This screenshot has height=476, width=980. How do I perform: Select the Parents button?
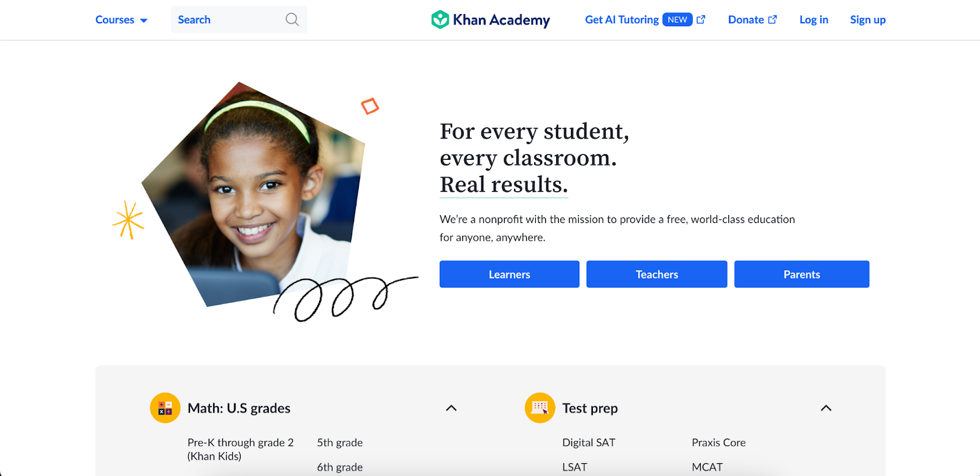(802, 274)
